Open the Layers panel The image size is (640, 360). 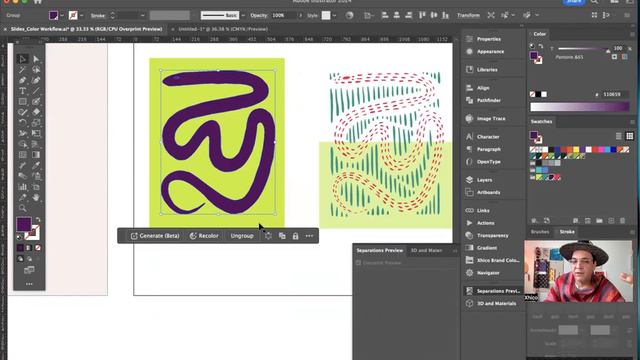[x=484, y=180]
